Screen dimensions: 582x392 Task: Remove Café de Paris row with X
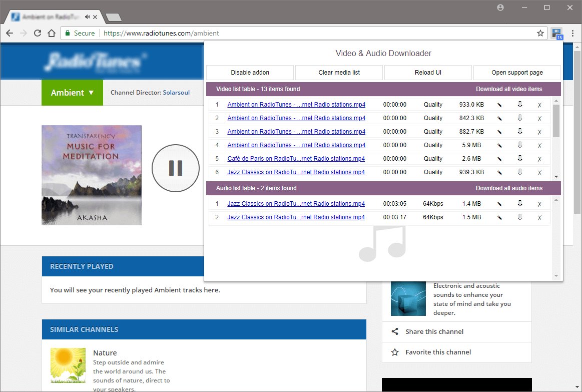(539, 159)
